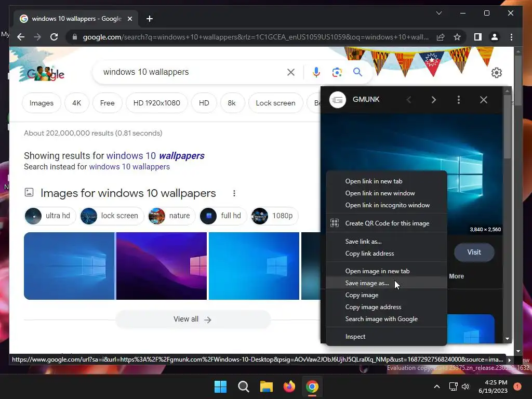Open the Windows Start menu

coord(220,387)
